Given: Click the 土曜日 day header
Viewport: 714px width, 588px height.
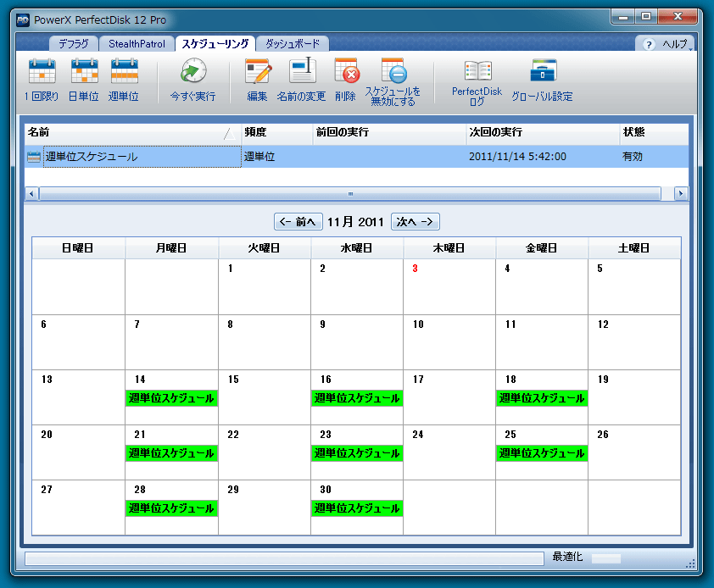Looking at the screenshot, I should pos(633,248).
